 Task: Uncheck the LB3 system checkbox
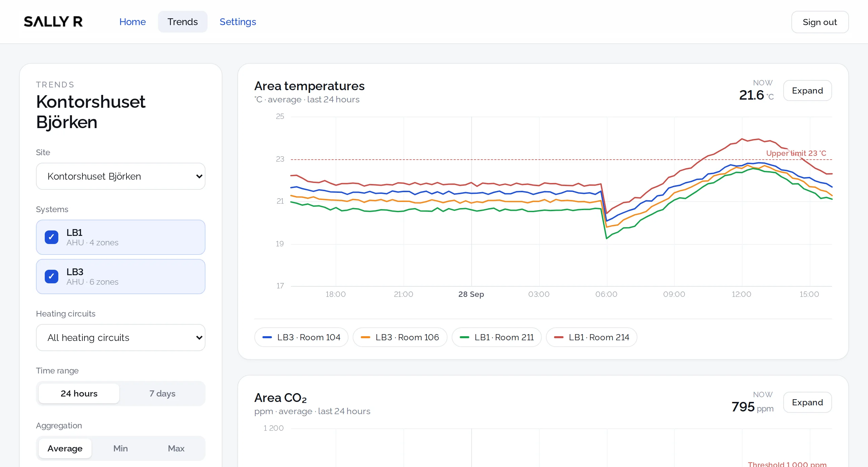[52, 277]
